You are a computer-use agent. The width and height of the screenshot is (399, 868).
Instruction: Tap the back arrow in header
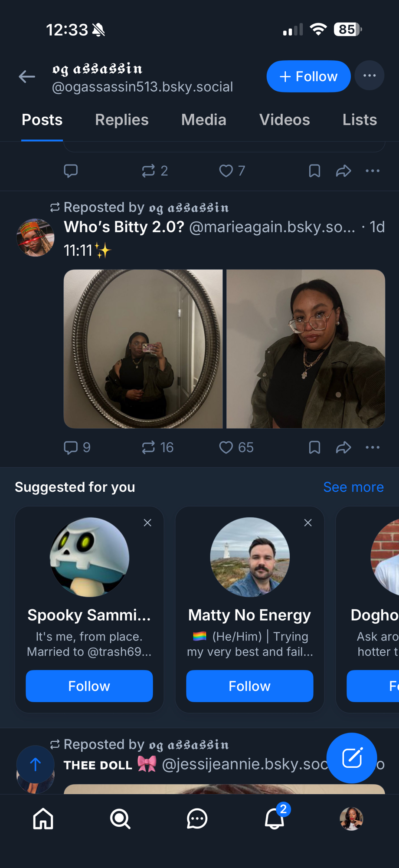coord(27,77)
